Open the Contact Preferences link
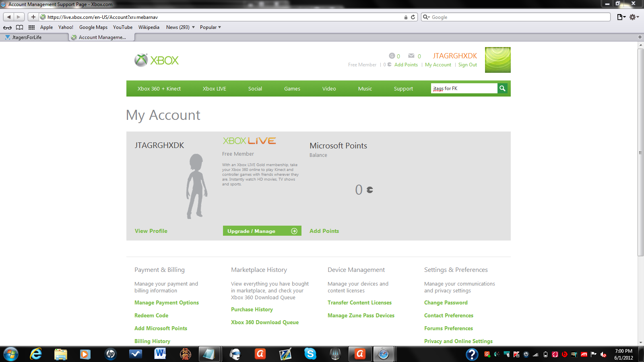Screen dimensions: 644x362 [x=449, y=315]
